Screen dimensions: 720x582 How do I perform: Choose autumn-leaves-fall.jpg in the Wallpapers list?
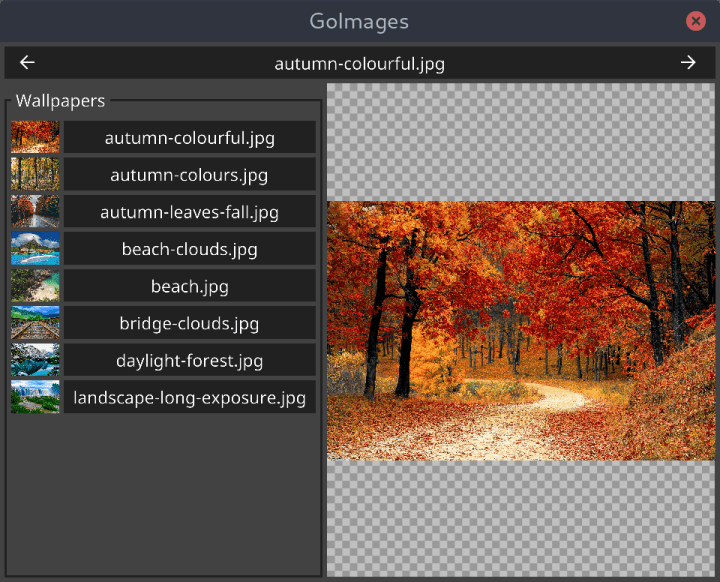tap(189, 212)
